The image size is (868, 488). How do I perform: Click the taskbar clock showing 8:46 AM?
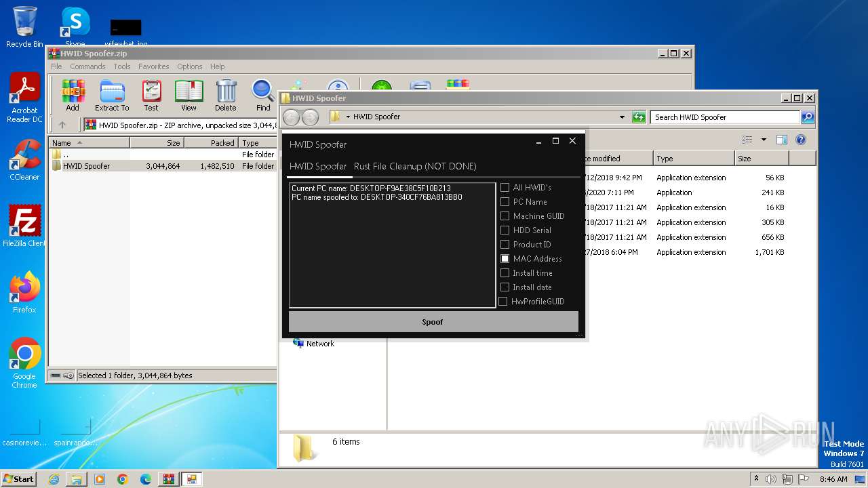(x=833, y=479)
